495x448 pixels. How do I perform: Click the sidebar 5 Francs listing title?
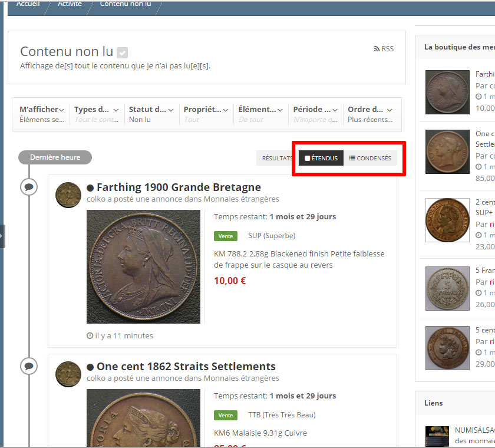[485, 271]
